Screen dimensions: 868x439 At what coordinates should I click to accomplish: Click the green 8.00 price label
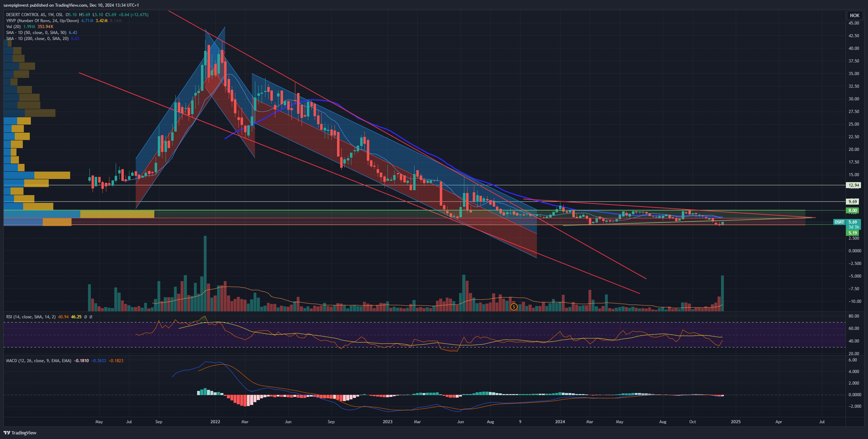click(x=853, y=211)
